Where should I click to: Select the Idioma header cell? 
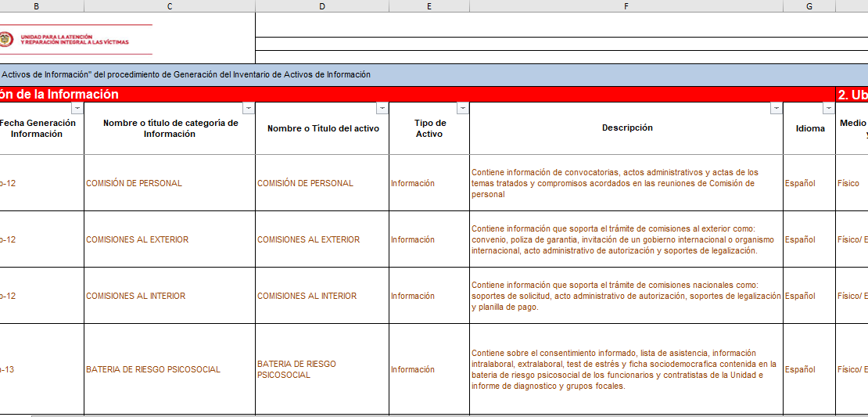(809, 128)
